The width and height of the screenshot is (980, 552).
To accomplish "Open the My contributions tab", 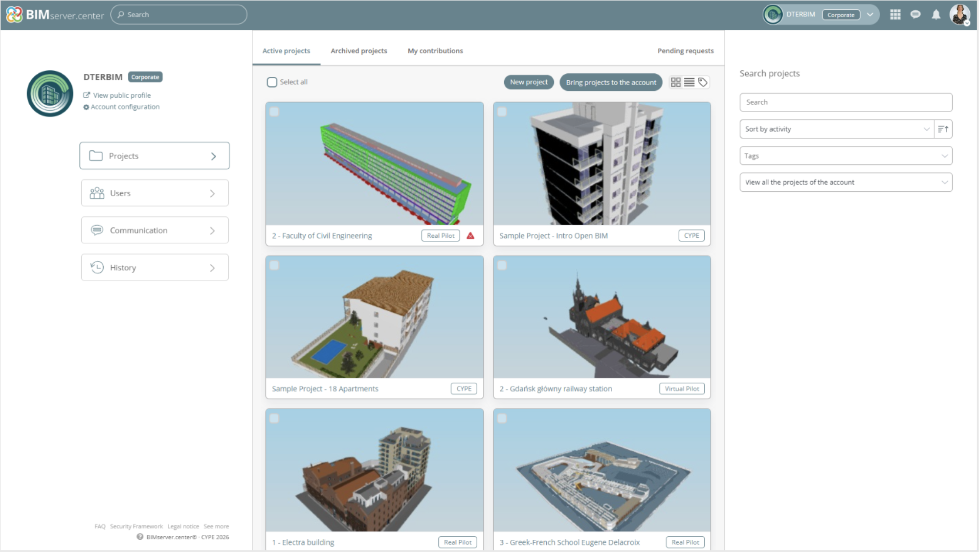I will point(435,51).
